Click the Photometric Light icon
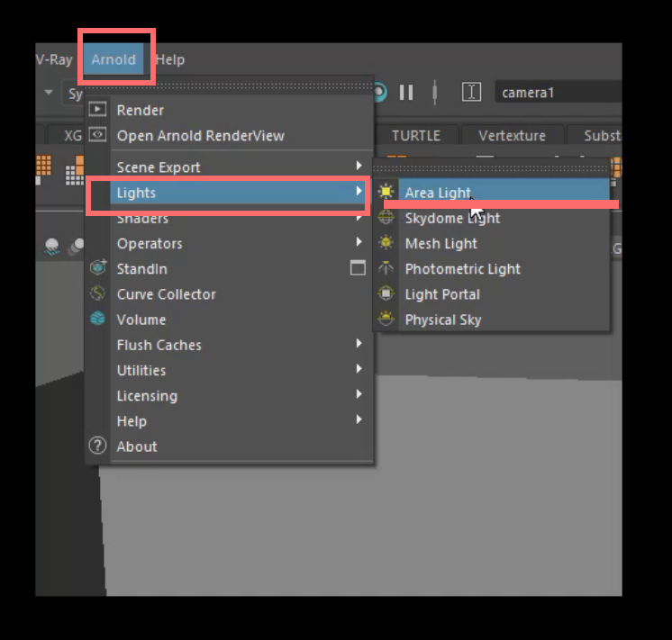This screenshot has height=640, width=672. (x=386, y=268)
